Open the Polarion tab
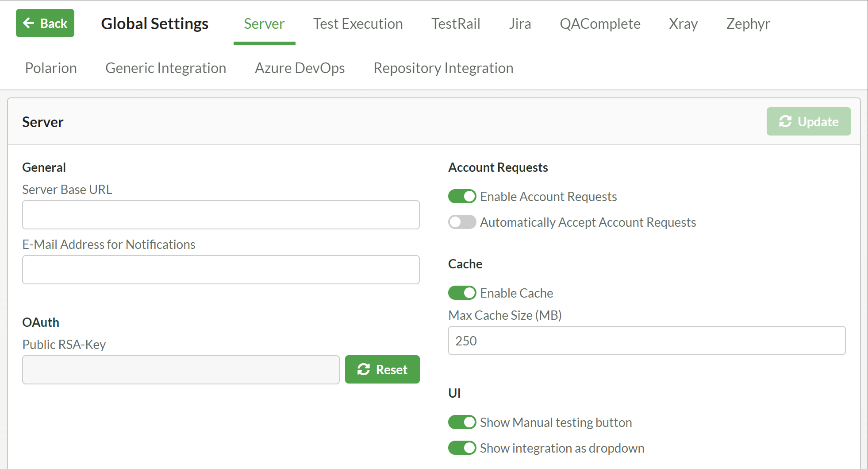The image size is (868, 469). tap(51, 68)
